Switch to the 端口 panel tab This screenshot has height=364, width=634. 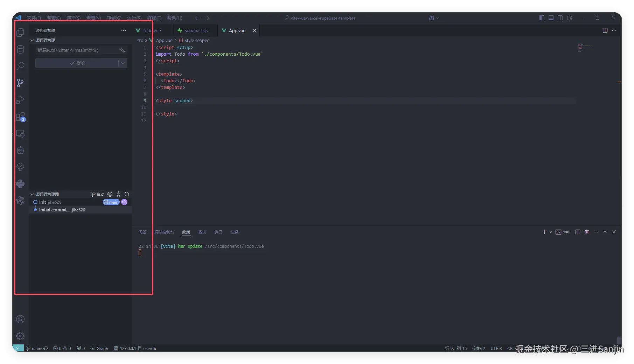tap(218, 232)
